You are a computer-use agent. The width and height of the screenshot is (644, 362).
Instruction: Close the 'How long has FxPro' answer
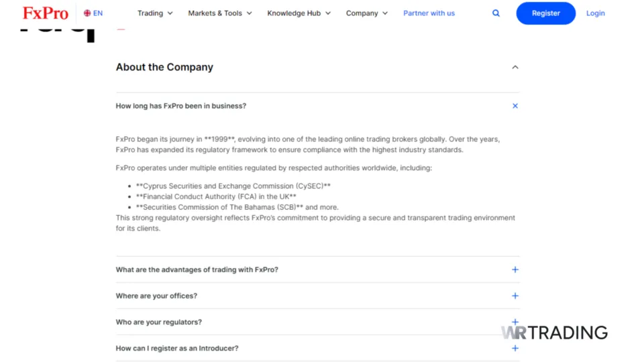(515, 106)
